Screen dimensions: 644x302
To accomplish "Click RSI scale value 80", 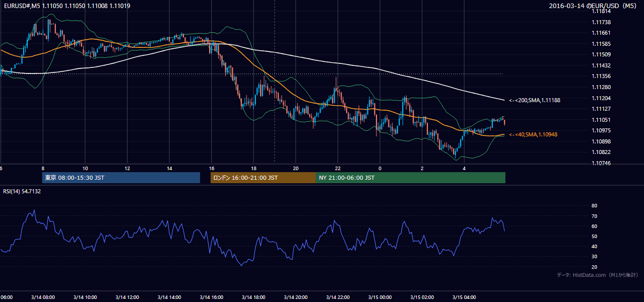I will tap(594, 206).
